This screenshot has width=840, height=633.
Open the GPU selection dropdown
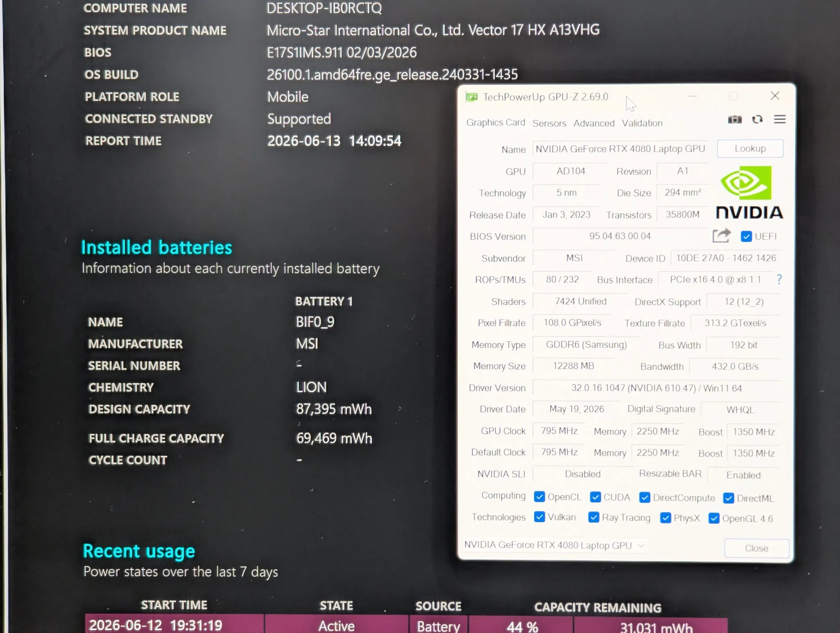[555, 545]
